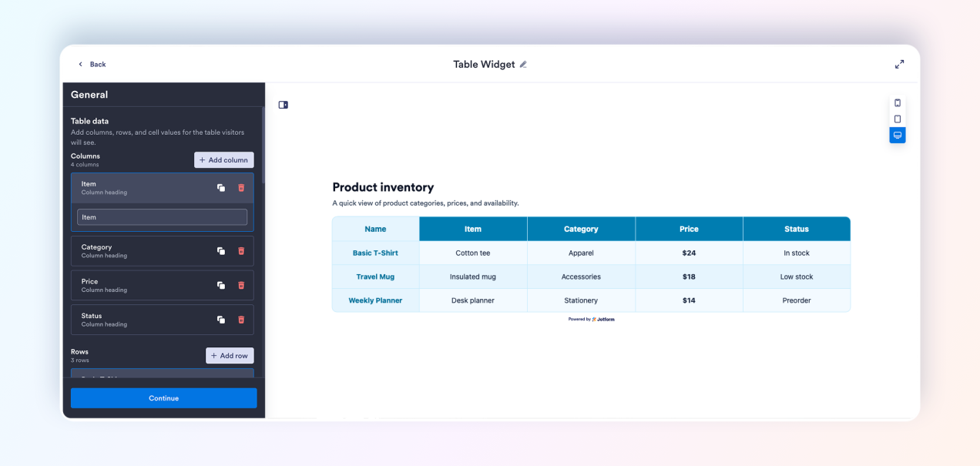Select the Travel Mug cell
The image size is (980, 466).
pos(375,277)
